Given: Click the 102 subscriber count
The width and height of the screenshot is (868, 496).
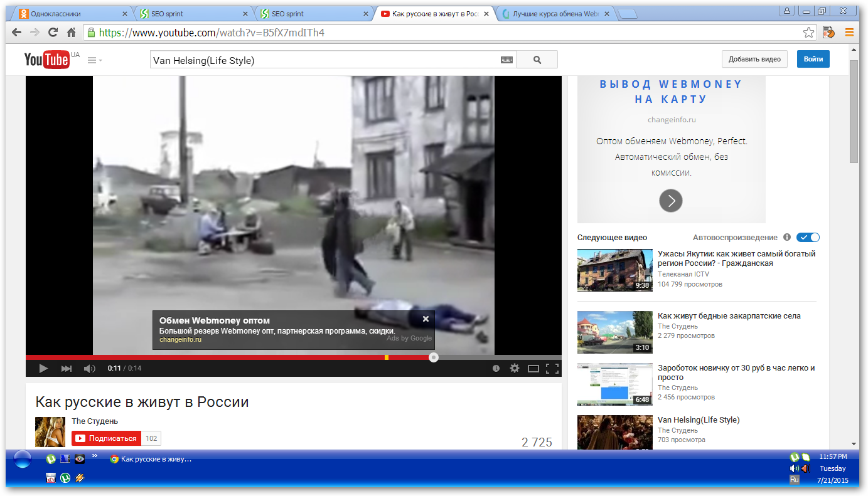Looking at the screenshot, I should pyautogui.click(x=151, y=438).
